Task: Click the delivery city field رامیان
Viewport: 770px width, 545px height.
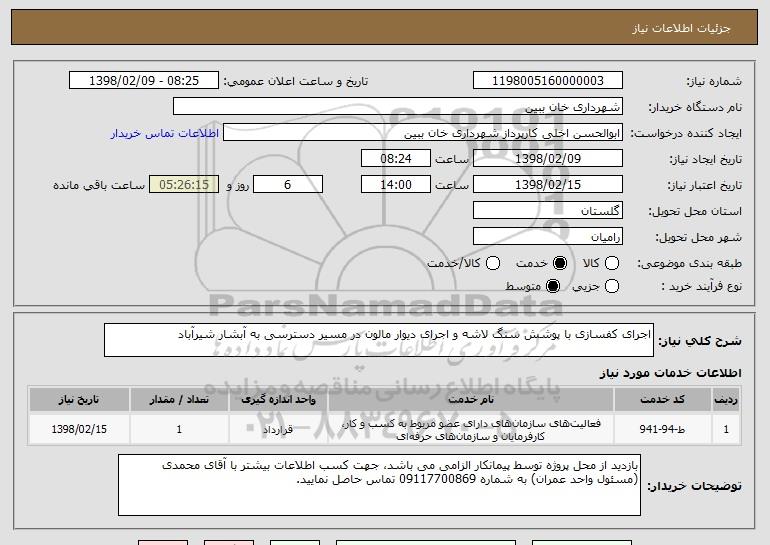Action: pyautogui.click(x=548, y=237)
